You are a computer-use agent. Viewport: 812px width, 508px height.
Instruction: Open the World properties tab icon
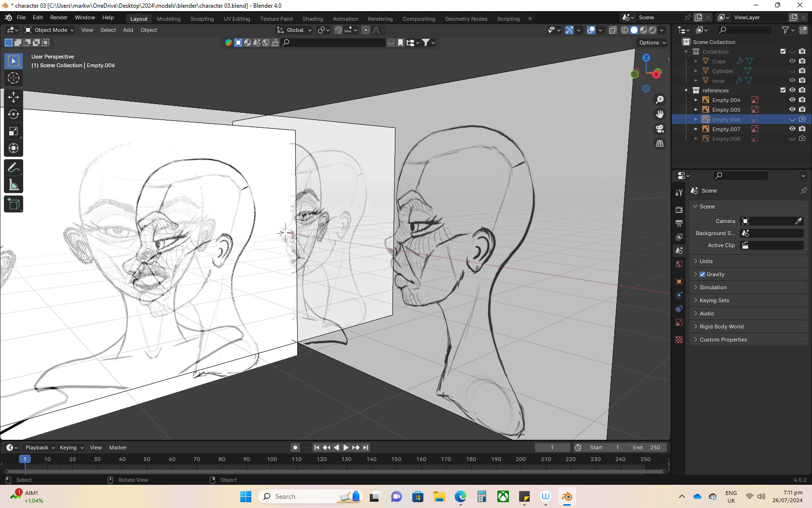tap(679, 264)
